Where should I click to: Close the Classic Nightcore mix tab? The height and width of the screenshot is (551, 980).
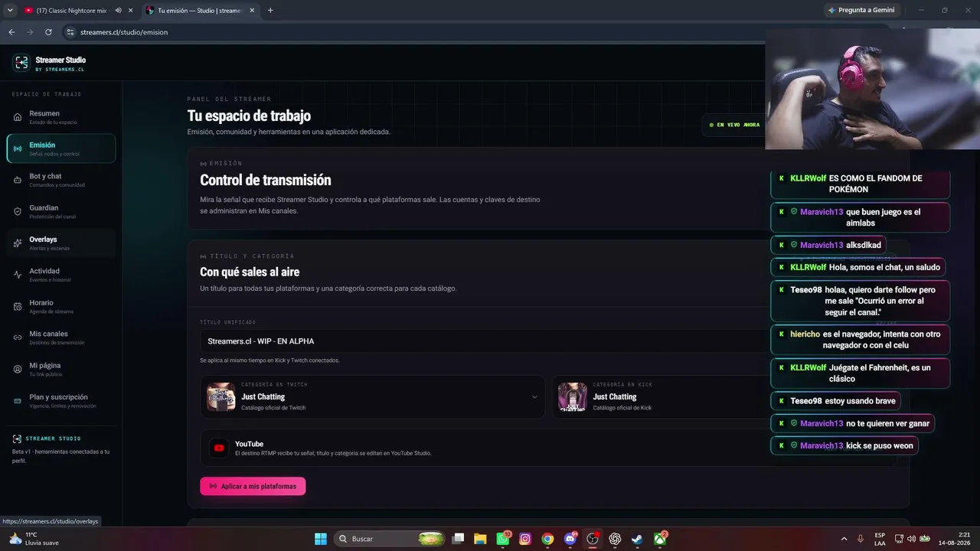click(131, 11)
